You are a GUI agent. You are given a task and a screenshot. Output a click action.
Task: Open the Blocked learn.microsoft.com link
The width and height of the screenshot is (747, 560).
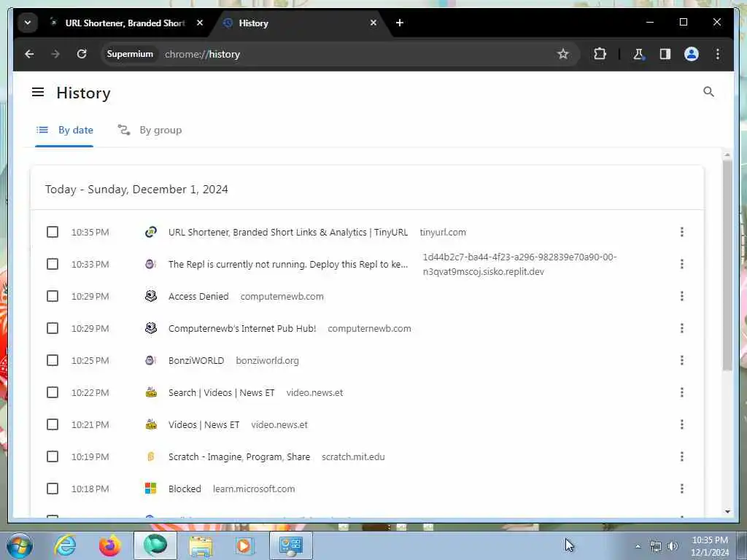[185, 489]
